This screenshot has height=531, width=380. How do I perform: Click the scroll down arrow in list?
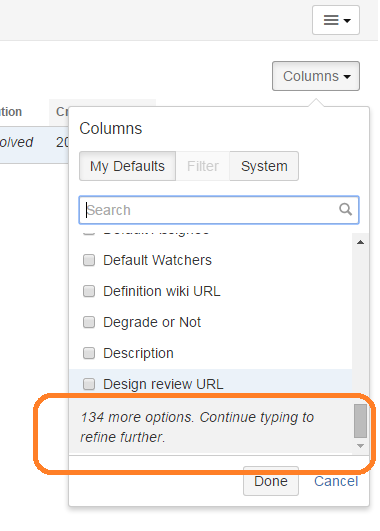pyautogui.click(x=360, y=446)
